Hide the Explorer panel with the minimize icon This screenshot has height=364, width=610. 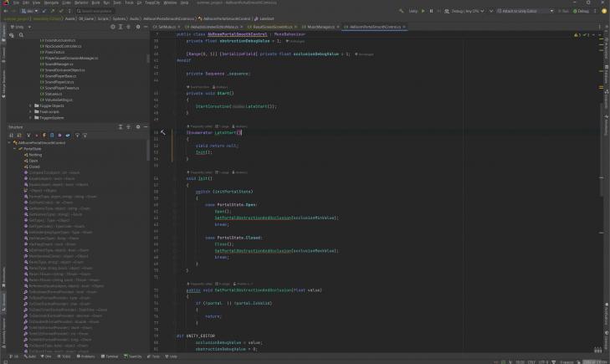pos(146,27)
